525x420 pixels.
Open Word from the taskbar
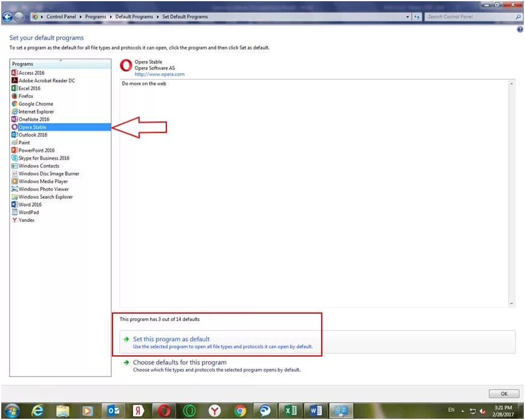(316, 410)
